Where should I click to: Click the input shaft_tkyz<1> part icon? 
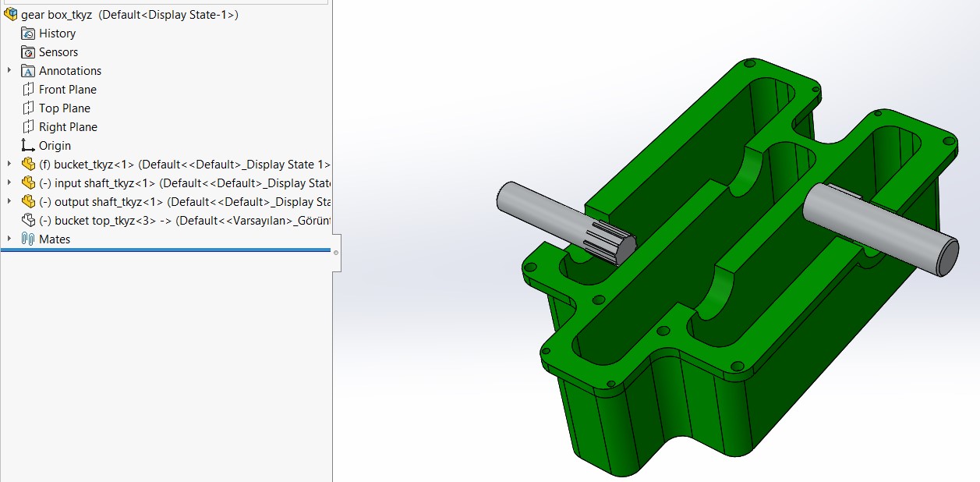click(x=28, y=183)
